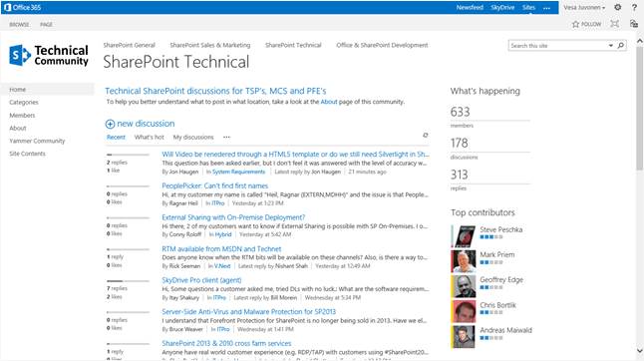Image resolution: width=644 pixels, height=361 pixels.
Task: Open RTM available from MSDN and Technet
Action: [221, 249]
